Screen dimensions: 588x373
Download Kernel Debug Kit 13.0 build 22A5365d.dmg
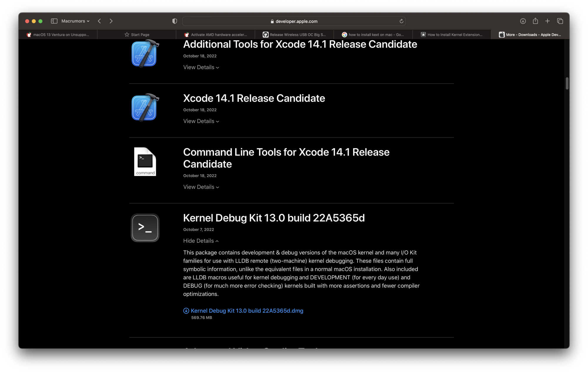click(246, 311)
